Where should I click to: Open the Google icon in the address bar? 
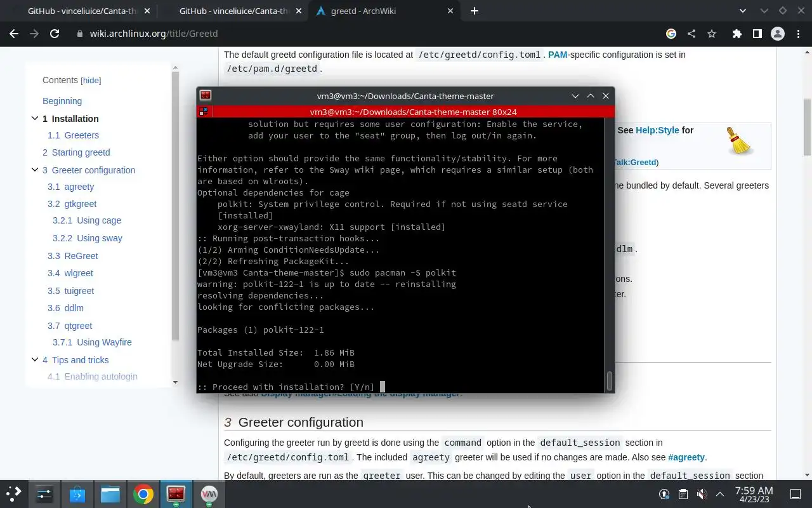(x=671, y=34)
